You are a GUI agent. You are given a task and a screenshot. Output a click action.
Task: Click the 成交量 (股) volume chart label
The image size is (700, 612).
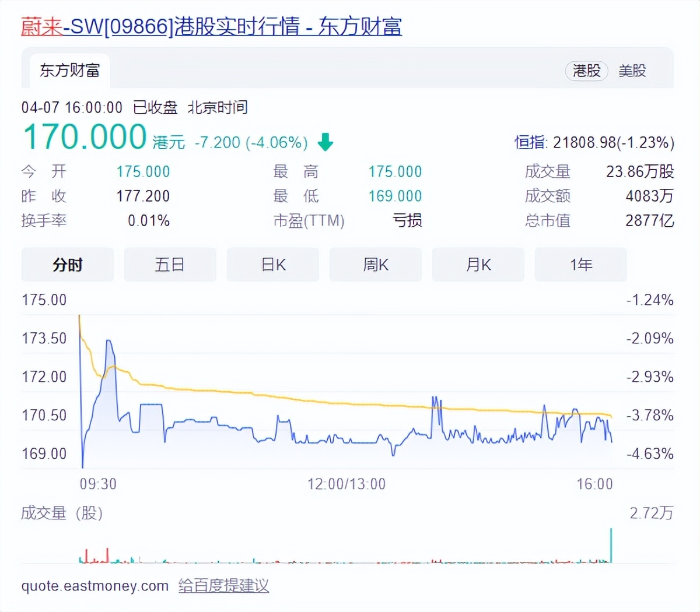tap(62, 513)
